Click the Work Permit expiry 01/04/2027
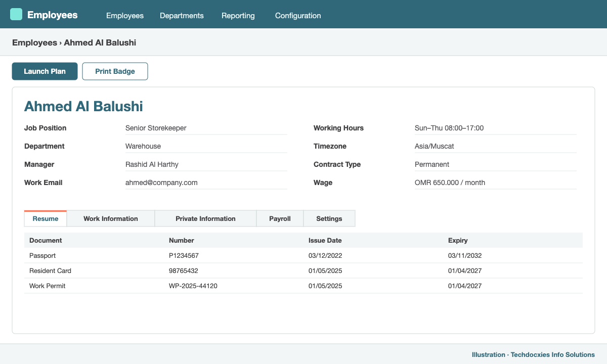607x364 pixels. point(465,286)
